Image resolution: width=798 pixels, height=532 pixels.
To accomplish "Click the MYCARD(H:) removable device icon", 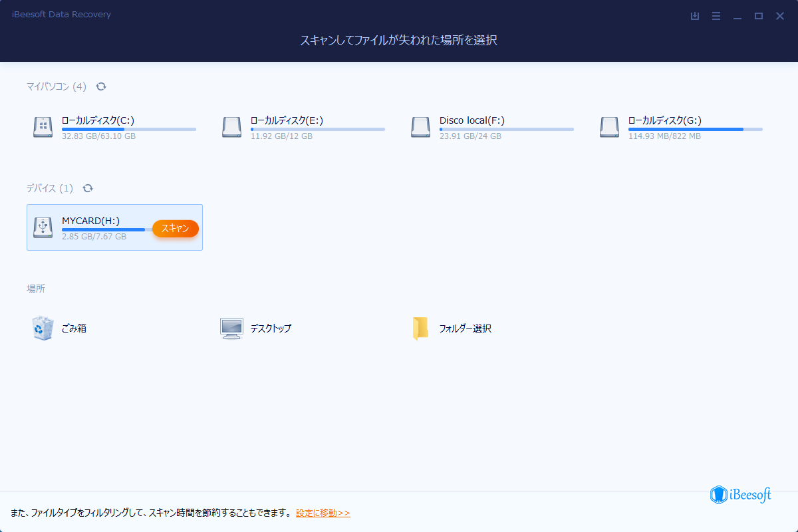I will click(x=43, y=227).
